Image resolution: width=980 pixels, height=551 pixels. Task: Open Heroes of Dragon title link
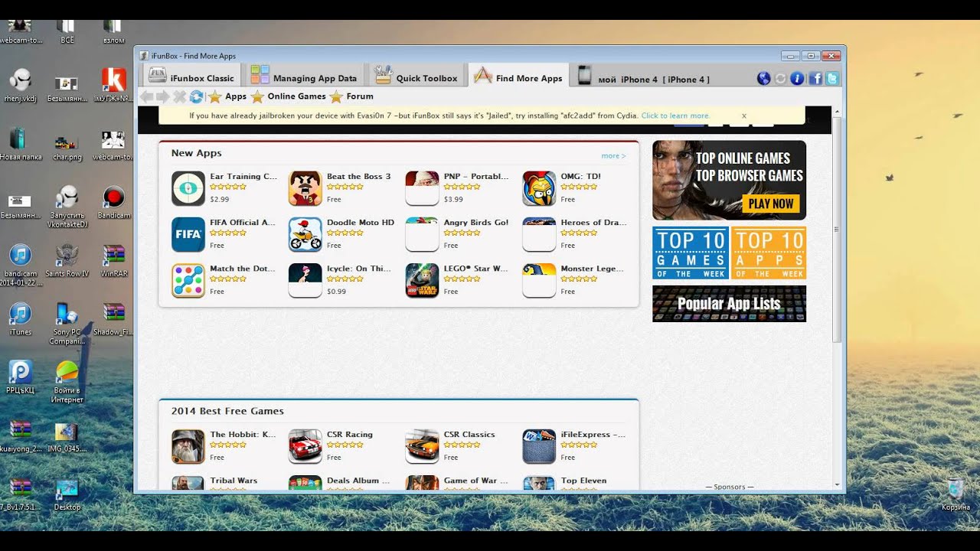[593, 223]
